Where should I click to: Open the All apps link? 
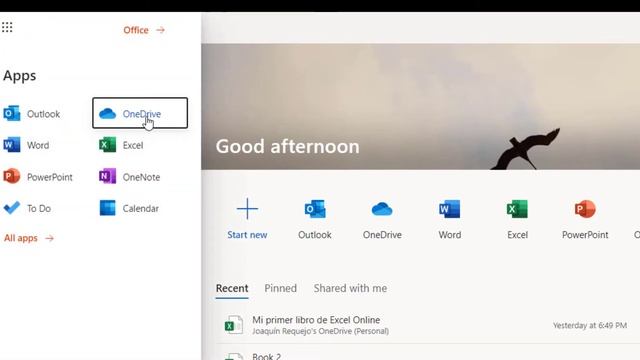coord(29,238)
